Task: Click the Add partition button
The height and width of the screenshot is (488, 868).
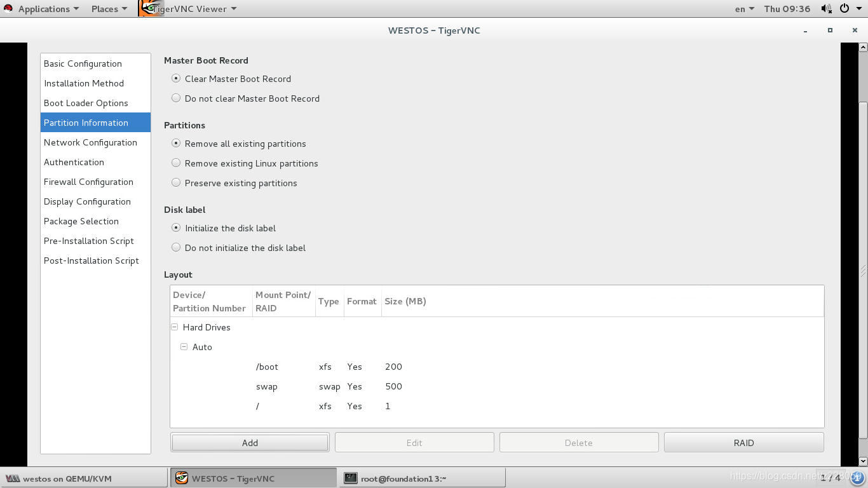Action: [x=250, y=443]
